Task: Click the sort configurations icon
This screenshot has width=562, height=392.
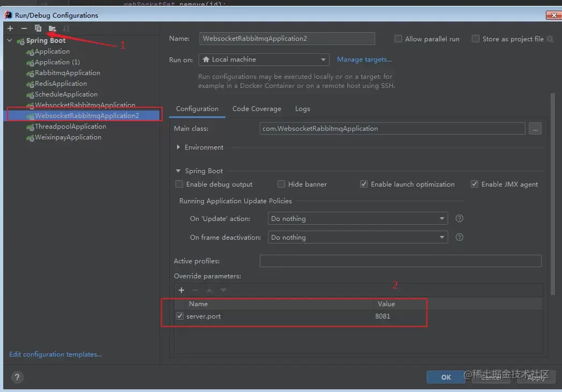Action: point(66,28)
